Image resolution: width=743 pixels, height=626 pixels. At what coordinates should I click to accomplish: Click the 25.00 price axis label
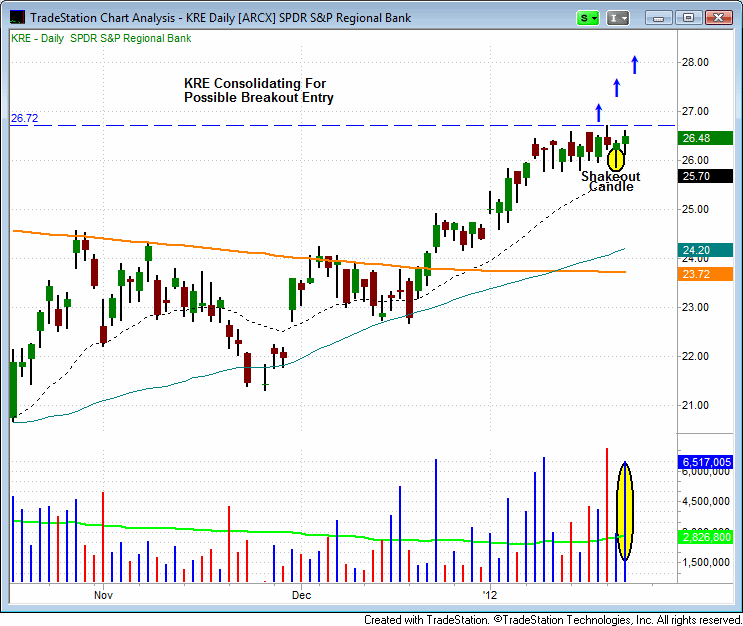pyautogui.click(x=695, y=209)
